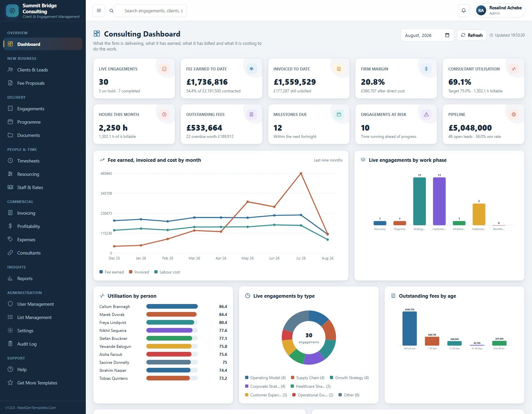This screenshot has width=532, height=414.
Task: Click the Invoiced To Date card icon
Action: coord(339,69)
